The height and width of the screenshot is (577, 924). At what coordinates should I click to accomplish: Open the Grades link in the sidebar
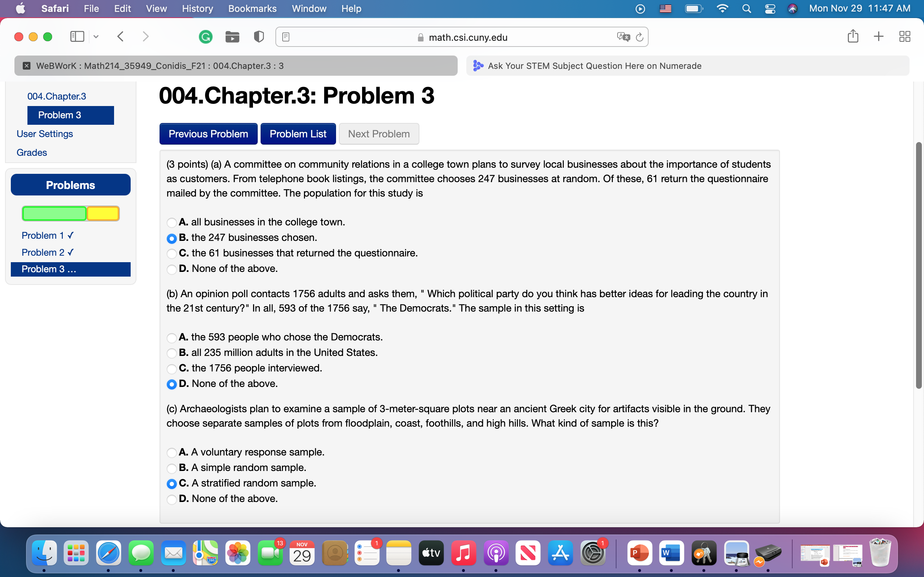pyautogui.click(x=31, y=152)
